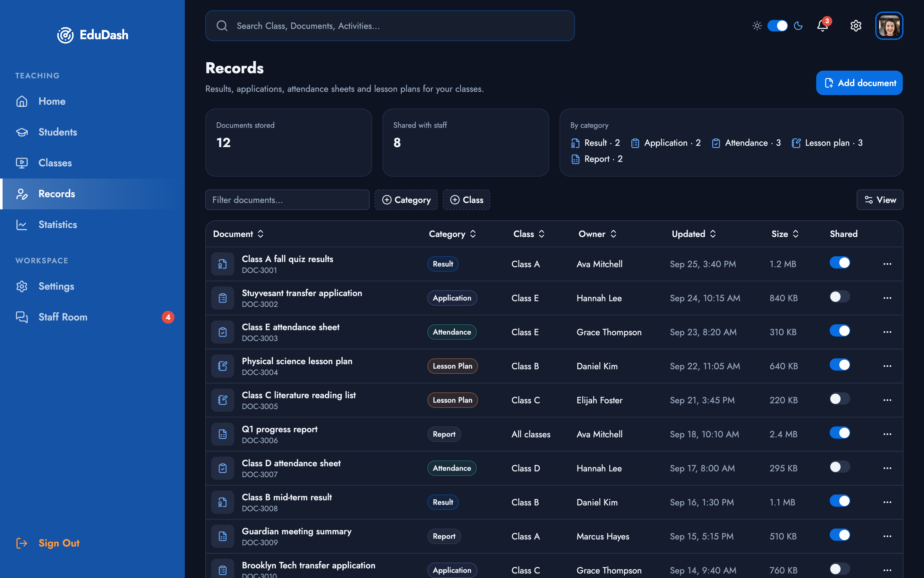The width and height of the screenshot is (924, 578).
Task: Open row actions for Stuyvesant transfer application
Action: point(887,298)
